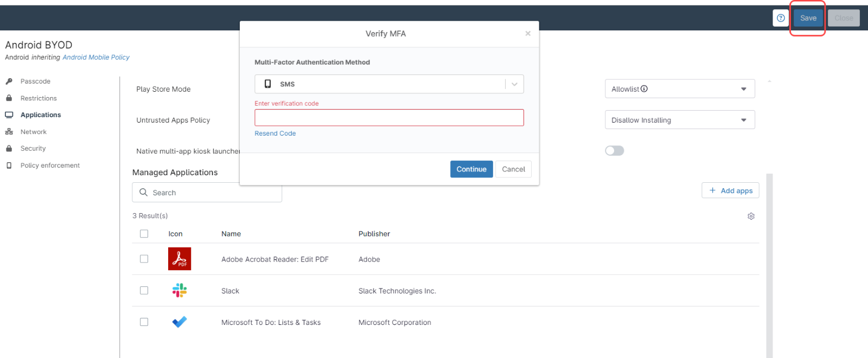Click Microsoft To Do: Lists & Tasks name
The image size is (868, 358).
(271, 322)
